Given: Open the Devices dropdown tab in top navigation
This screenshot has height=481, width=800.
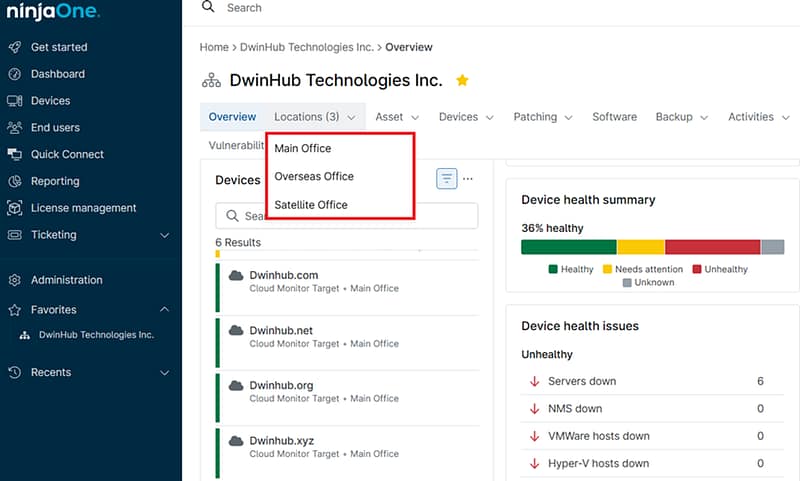Looking at the screenshot, I should [x=466, y=117].
